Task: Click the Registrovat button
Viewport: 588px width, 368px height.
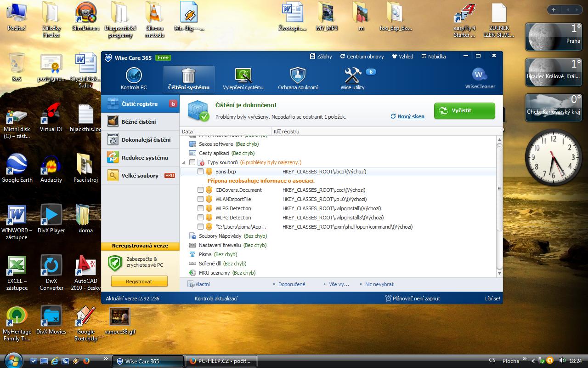Action: pos(139,281)
